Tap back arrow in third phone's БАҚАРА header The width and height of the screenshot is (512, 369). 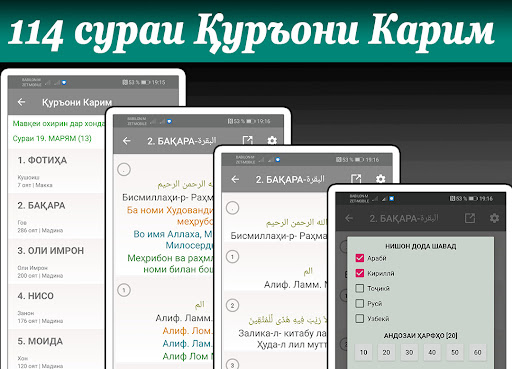235,179
